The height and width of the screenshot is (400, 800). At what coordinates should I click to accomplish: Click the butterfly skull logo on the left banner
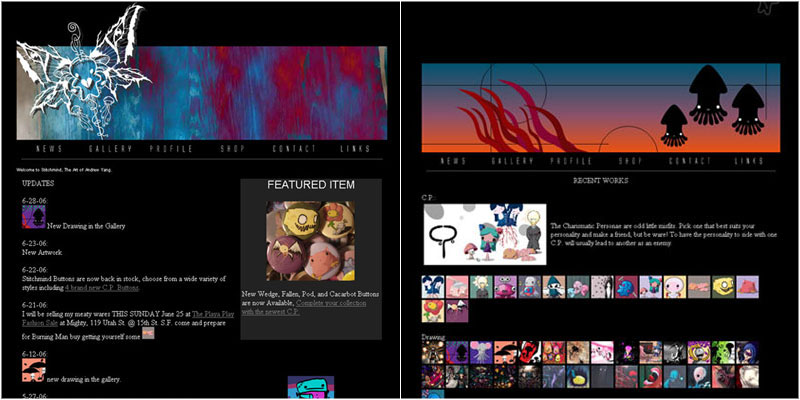pyautogui.click(x=84, y=71)
